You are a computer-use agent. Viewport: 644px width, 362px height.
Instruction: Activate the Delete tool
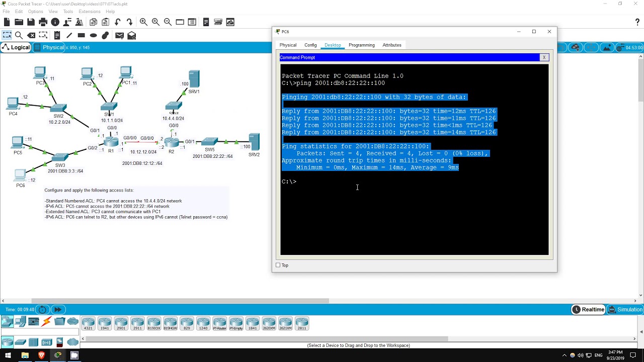(x=31, y=35)
